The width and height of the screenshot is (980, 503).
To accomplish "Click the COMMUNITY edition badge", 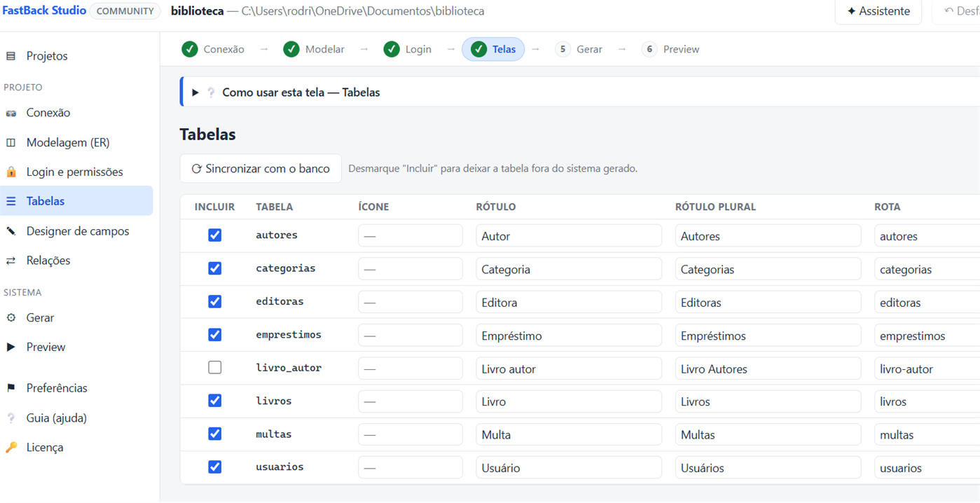I will [x=125, y=11].
